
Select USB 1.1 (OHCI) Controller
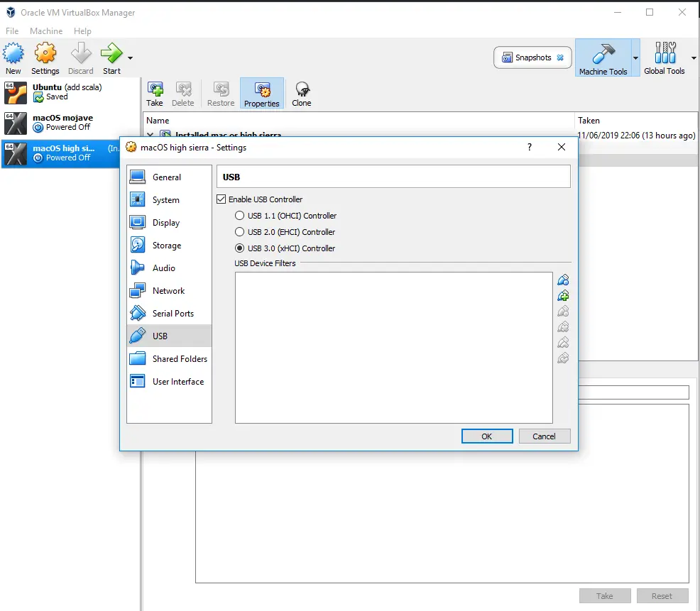pos(240,216)
